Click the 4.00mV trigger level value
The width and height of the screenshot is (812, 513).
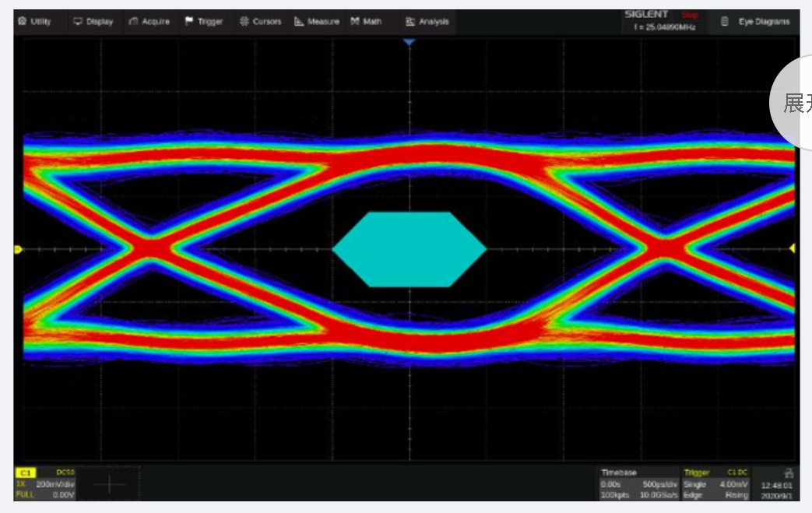click(734, 484)
